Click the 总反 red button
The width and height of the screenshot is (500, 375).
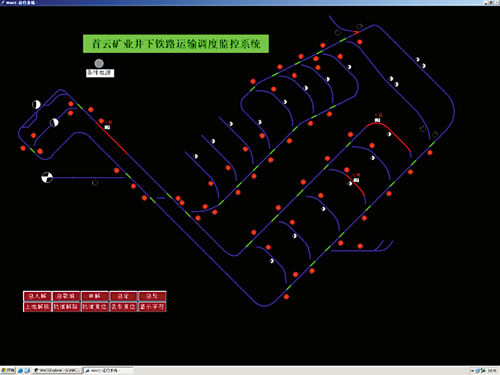click(152, 296)
